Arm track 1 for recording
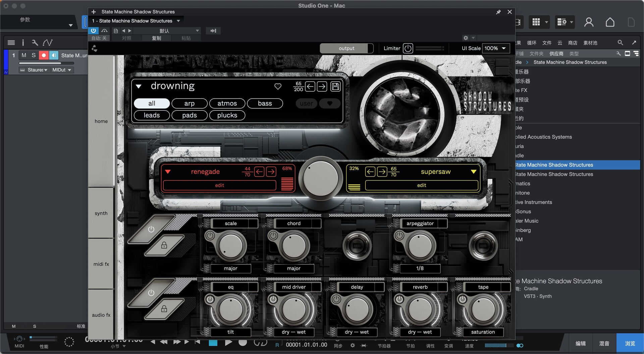Viewport: 644px width, 354px height. (44, 55)
